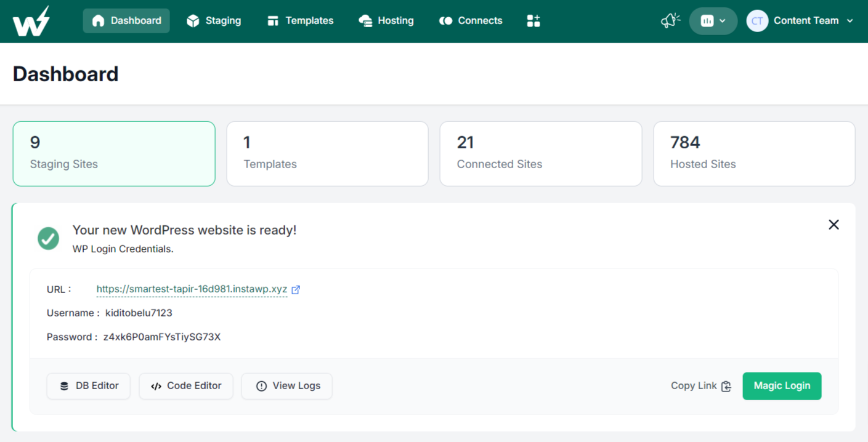Open the apps grid plus icon
This screenshot has width=868, height=442.
533,21
